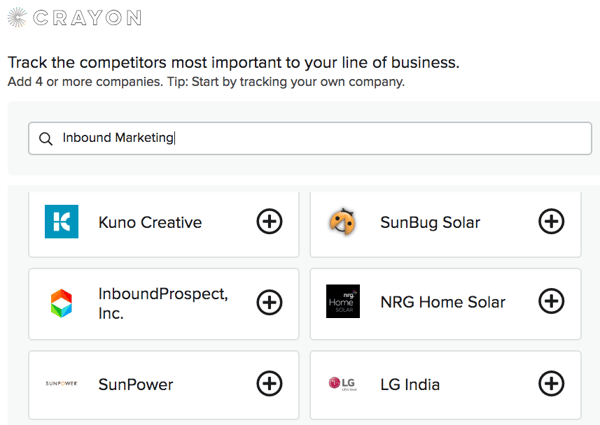Screen dimensions: 600x425
Task: Click the search magnifier icon
Action: click(x=46, y=139)
